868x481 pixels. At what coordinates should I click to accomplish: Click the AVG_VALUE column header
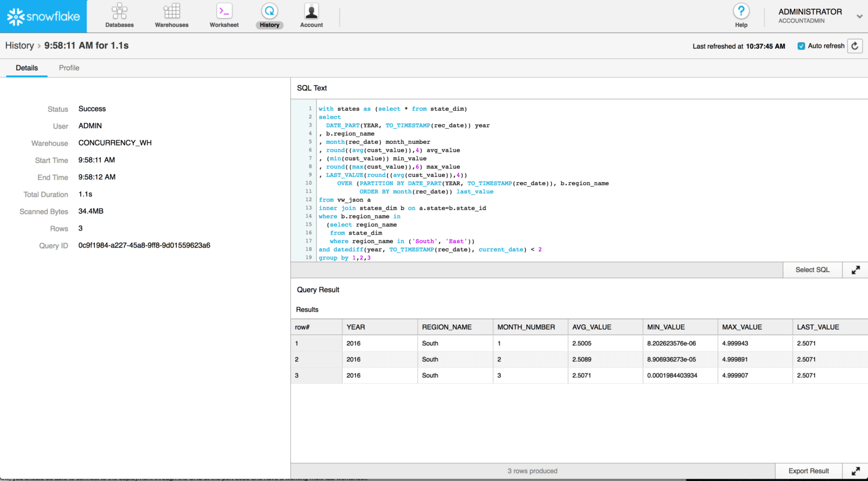[591, 327]
